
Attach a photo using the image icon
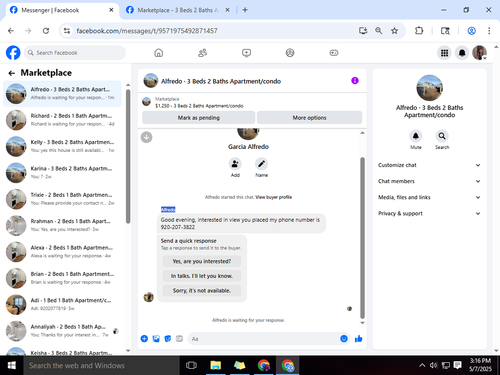[156, 339]
